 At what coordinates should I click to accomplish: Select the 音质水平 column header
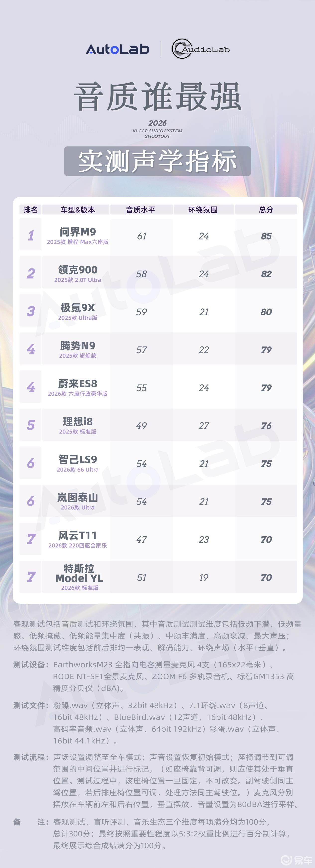(x=141, y=210)
